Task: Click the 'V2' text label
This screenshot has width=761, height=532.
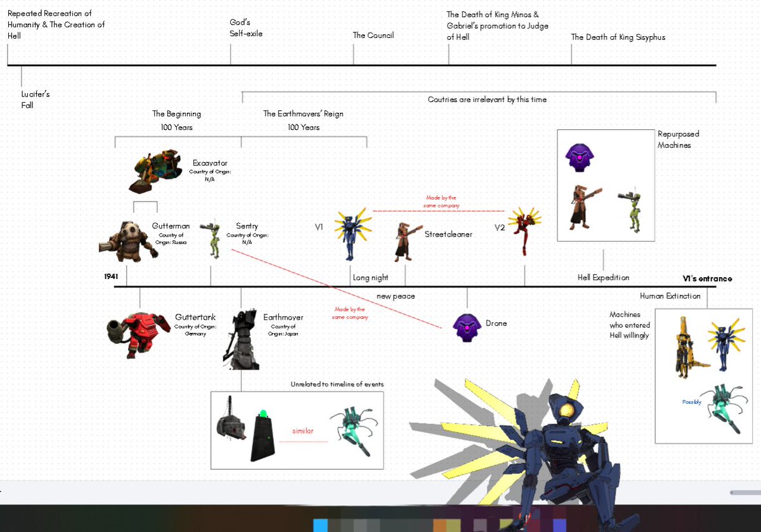Action: point(500,227)
